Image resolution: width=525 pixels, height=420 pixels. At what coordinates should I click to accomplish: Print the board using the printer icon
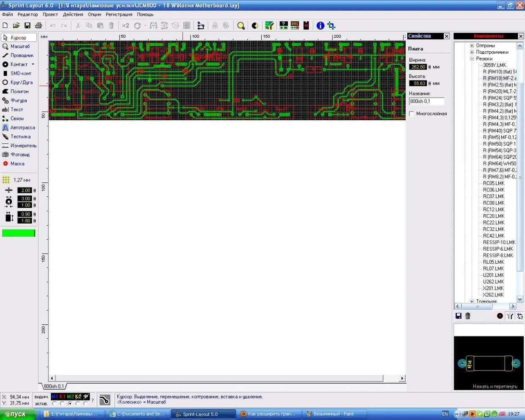[x=39, y=26]
